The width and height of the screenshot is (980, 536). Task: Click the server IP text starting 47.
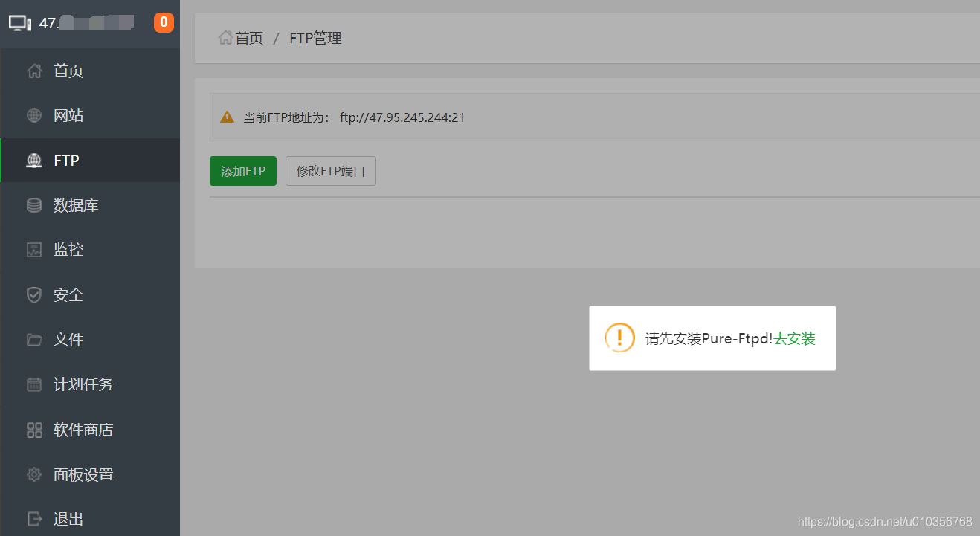coord(86,23)
